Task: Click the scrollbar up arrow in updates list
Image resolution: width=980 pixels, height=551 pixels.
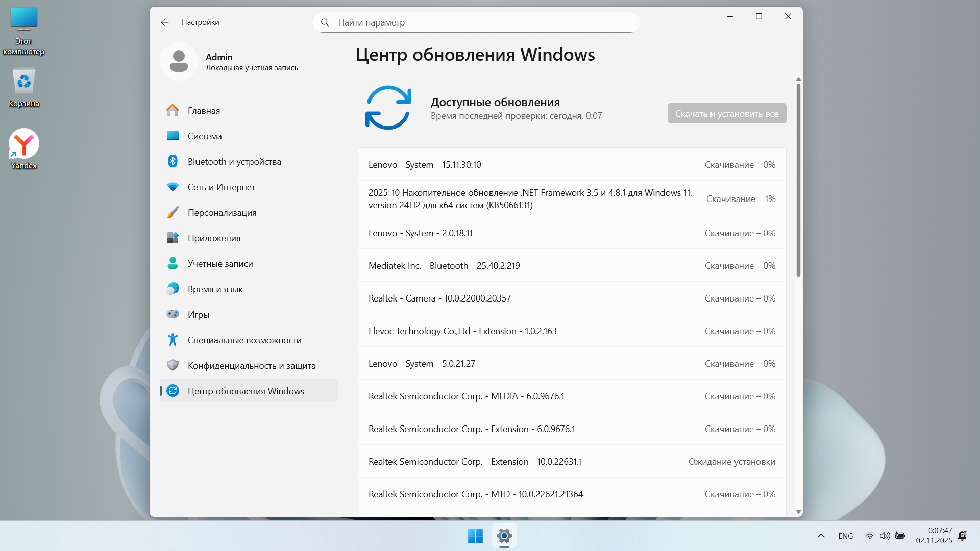Action: 798,80
